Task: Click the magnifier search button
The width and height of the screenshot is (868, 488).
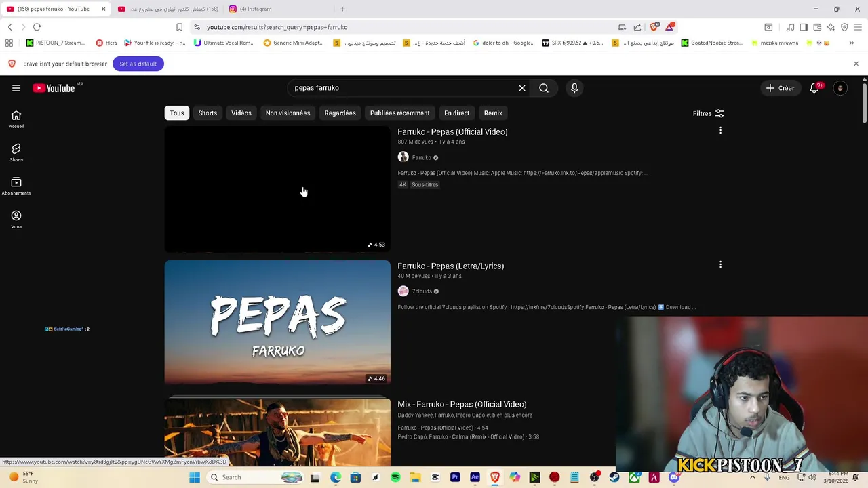Action: [x=544, y=88]
